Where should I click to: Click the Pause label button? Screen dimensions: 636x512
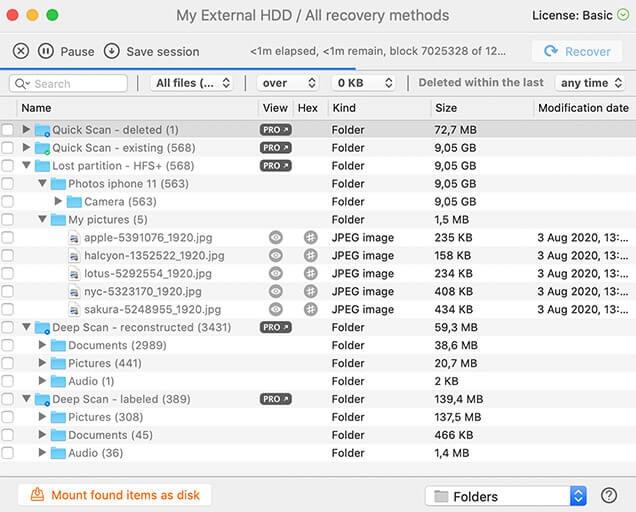coord(77,52)
